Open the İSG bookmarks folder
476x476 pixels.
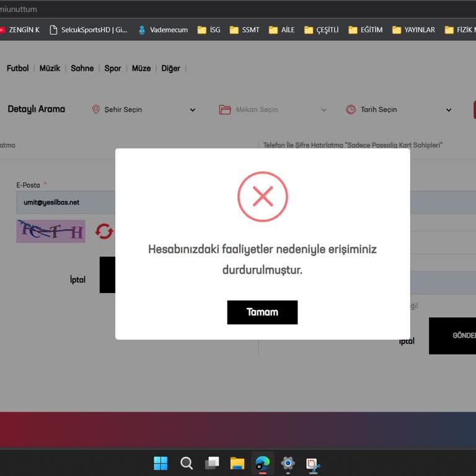tap(209, 30)
